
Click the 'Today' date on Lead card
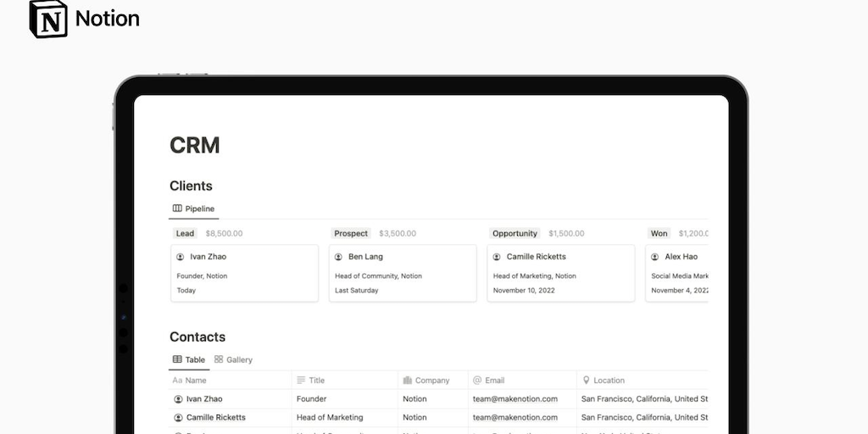tap(186, 290)
